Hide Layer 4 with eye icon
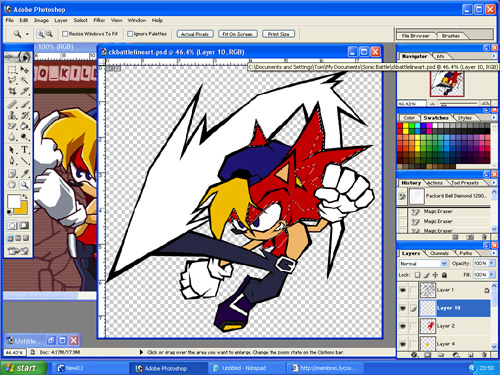The height and width of the screenshot is (375, 500). 403,344
